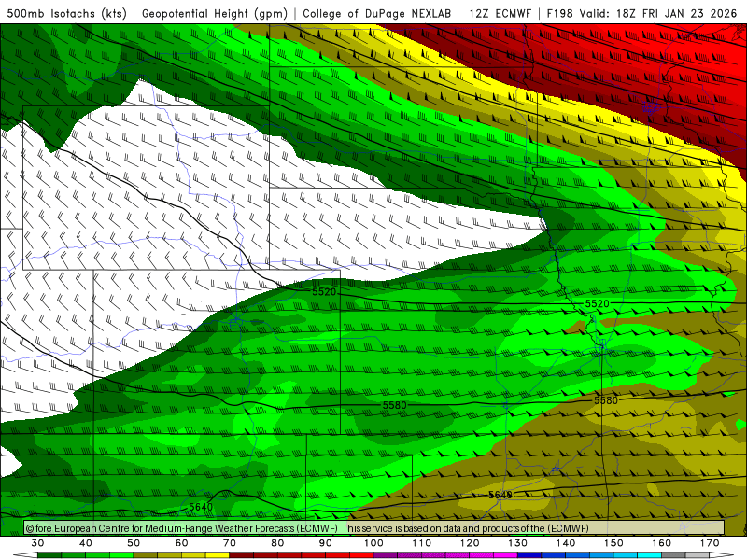The width and height of the screenshot is (747, 560).
Task: Click the '170' color bar tick label
Action: (710, 543)
